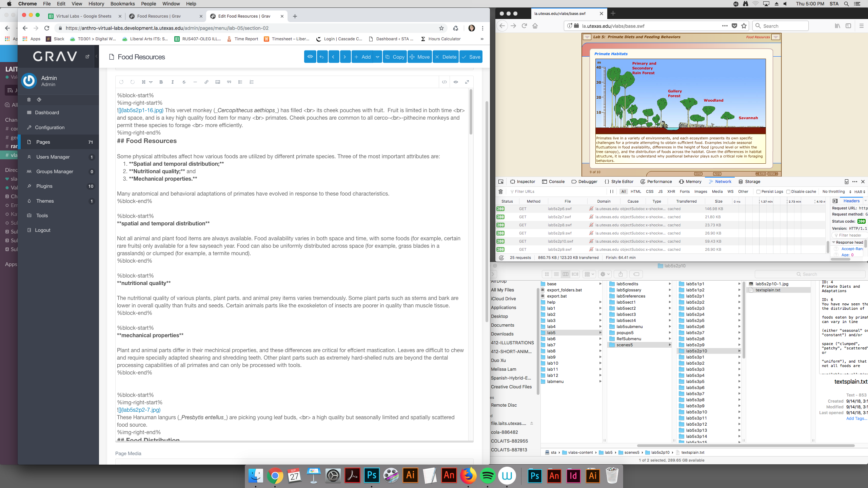Toggle editor preview with eye icon
Viewport: 868px width, 488px height.
456,82
